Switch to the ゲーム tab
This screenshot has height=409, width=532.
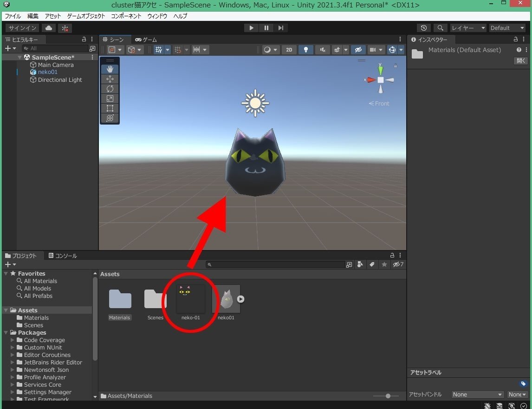pyautogui.click(x=146, y=40)
